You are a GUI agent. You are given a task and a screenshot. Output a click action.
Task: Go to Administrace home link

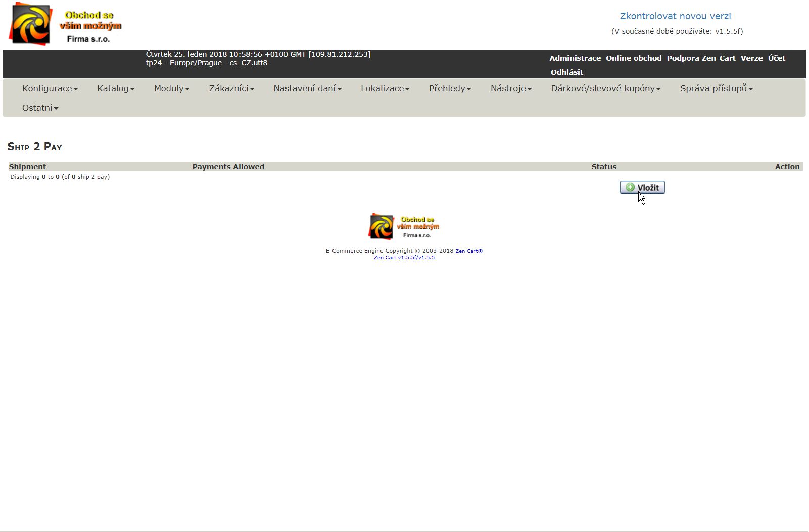(x=575, y=58)
